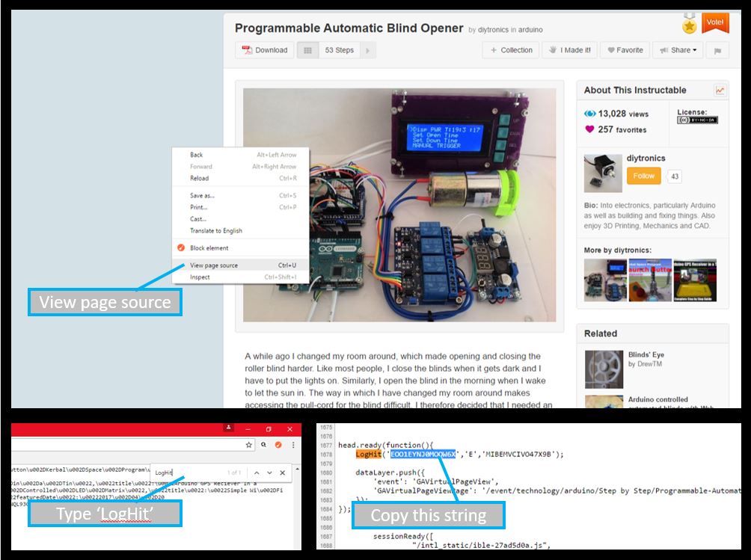Screen dimensions: 751x560
Task: Follow the author diytronics
Action: 644,176
